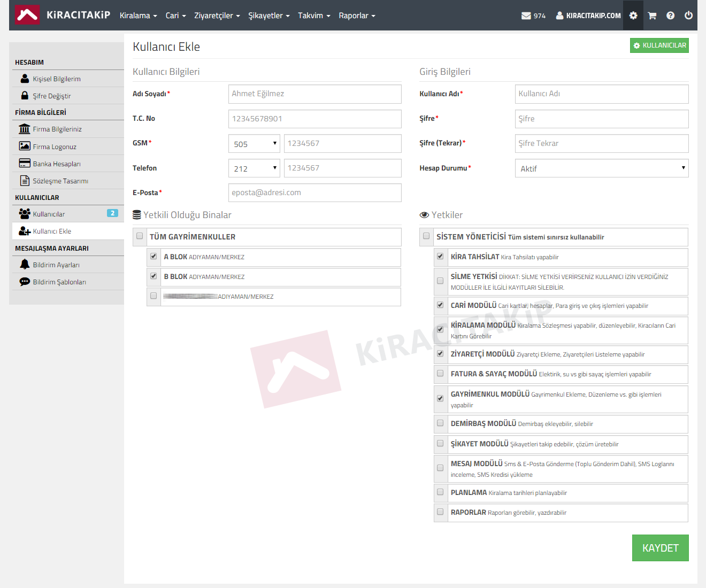706x588 pixels.
Task: Enable the TÜM GAYRİMENKULLER checkbox
Action: [x=140, y=236]
